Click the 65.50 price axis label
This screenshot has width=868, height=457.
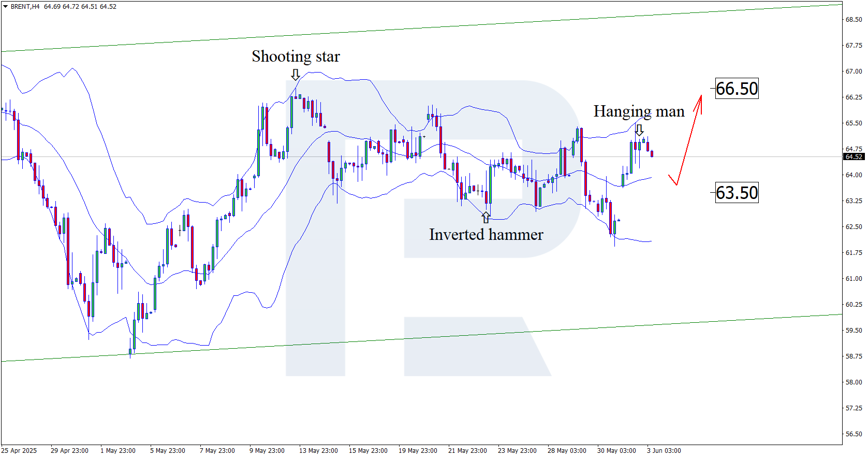(854, 123)
